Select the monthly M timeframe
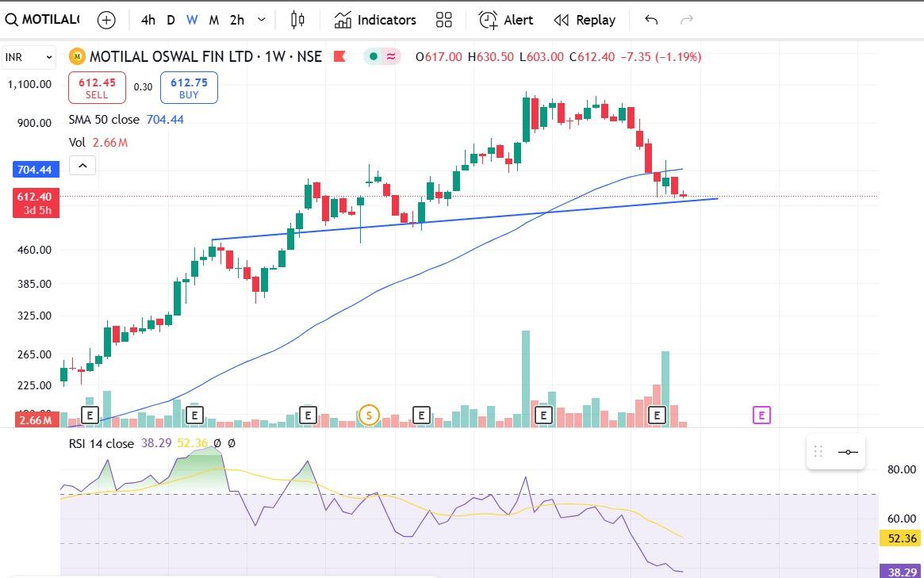The height and width of the screenshot is (578, 924). 214,20
